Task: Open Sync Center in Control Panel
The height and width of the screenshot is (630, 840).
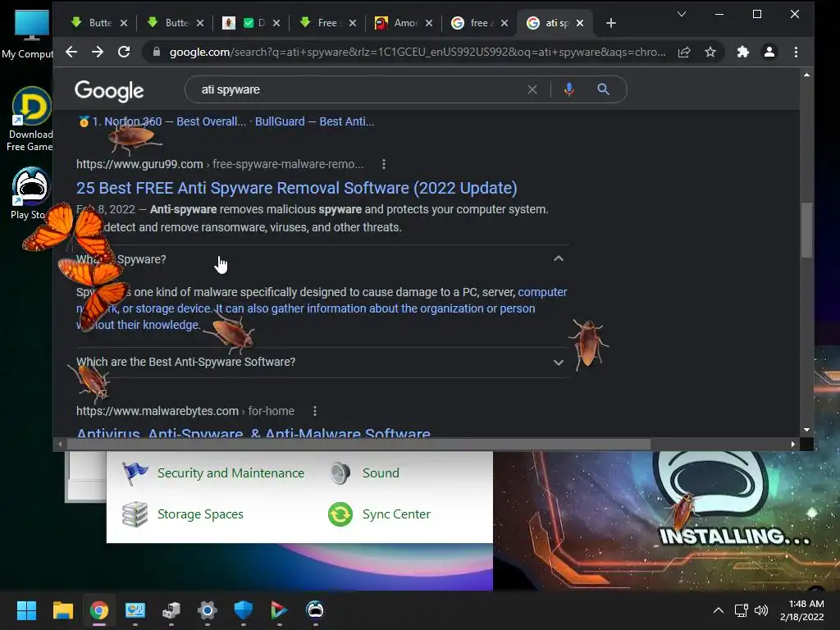Action: click(x=396, y=514)
